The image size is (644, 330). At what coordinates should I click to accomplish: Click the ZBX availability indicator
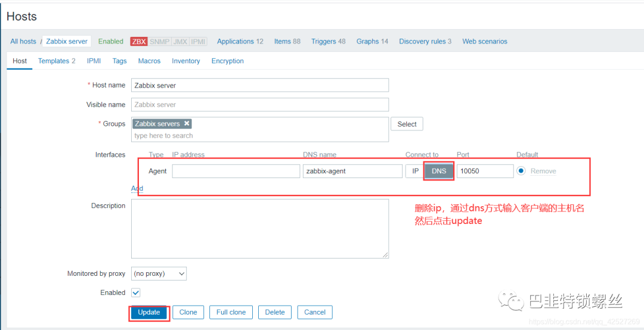(139, 42)
